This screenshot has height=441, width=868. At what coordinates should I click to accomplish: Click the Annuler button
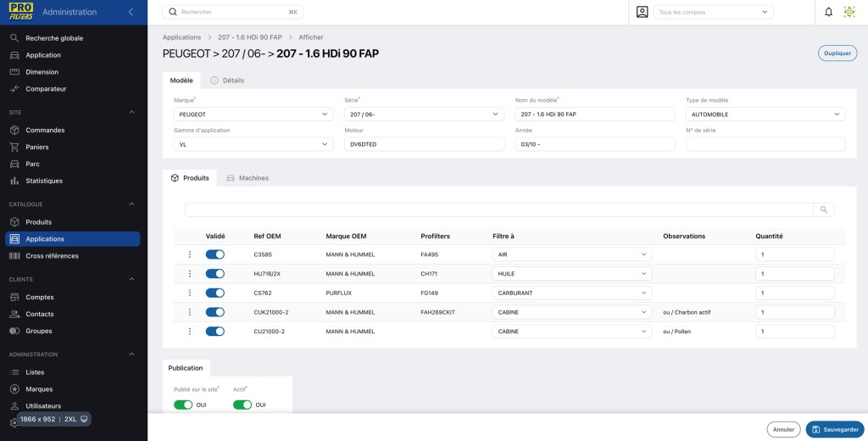click(x=783, y=429)
